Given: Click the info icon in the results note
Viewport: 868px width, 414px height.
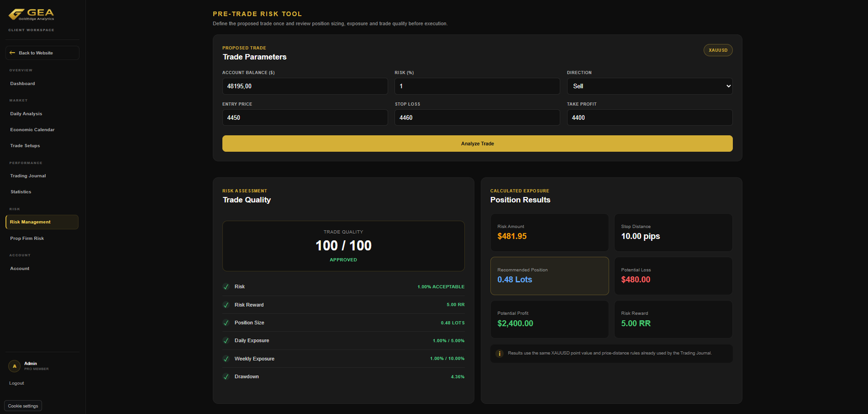Looking at the screenshot, I should tap(500, 353).
